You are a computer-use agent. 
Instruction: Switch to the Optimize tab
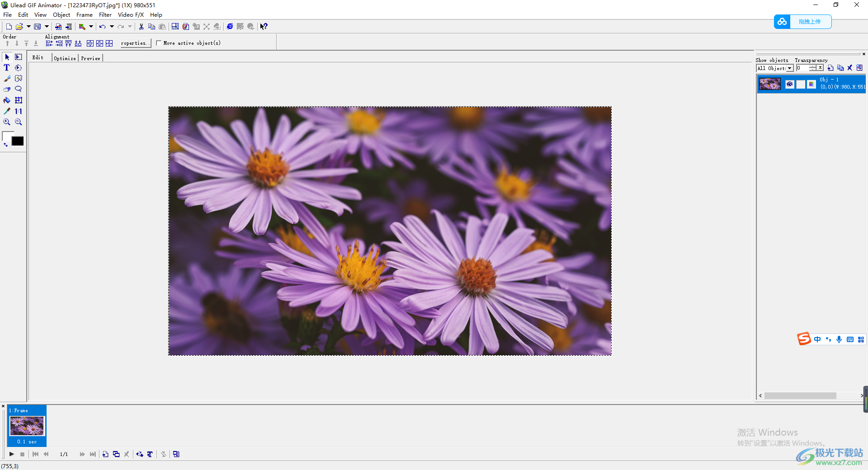click(65, 58)
